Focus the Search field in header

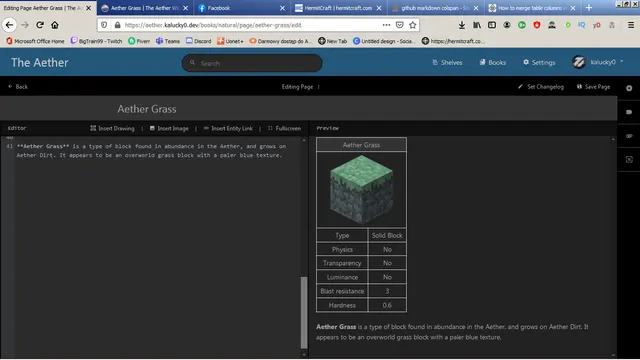(252, 63)
